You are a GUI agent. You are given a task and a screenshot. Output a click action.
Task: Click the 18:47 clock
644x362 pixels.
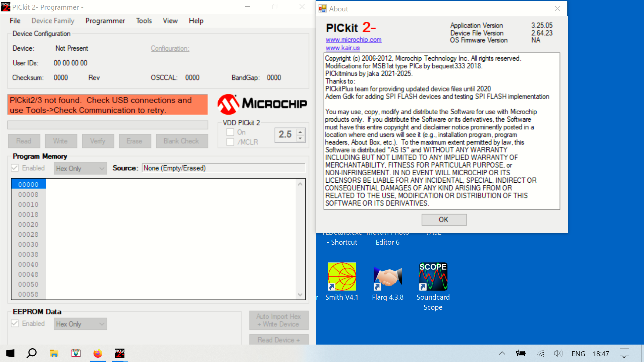coord(601,354)
